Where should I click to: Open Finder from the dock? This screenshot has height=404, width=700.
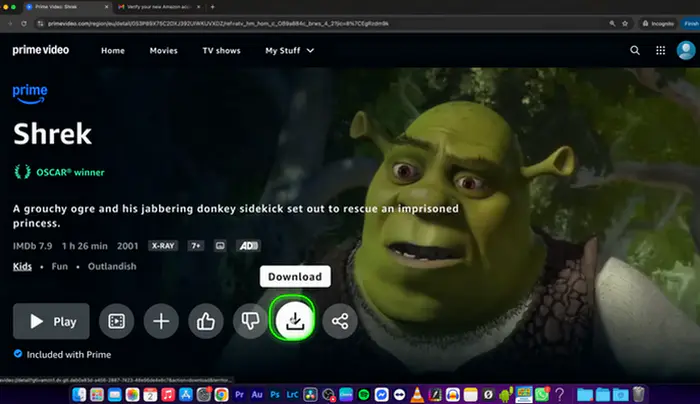(79, 395)
